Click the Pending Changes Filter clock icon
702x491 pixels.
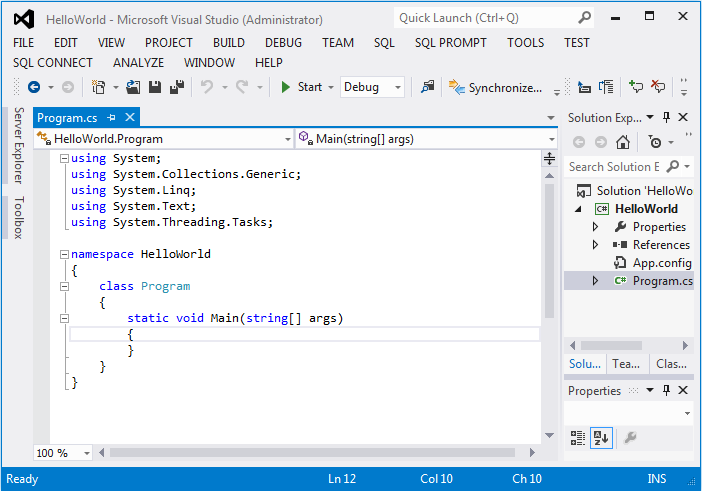(x=655, y=142)
